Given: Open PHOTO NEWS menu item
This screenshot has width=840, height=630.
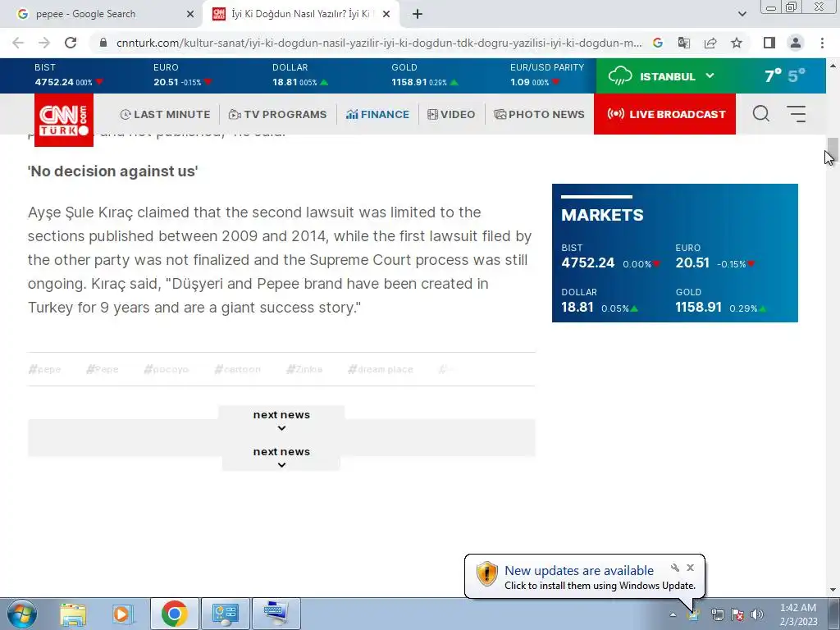Looking at the screenshot, I should click(539, 114).
